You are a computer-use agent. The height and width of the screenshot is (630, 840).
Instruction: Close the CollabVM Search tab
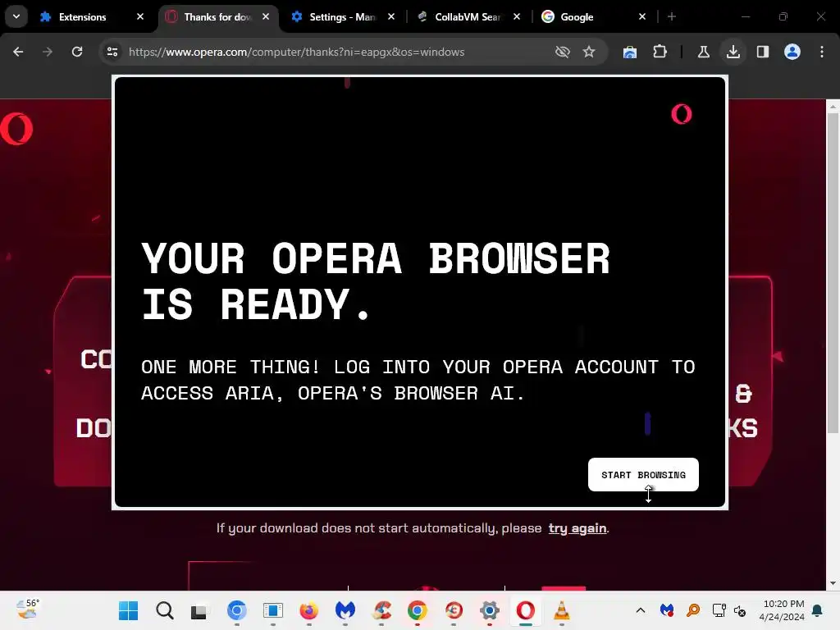point(517,16)
